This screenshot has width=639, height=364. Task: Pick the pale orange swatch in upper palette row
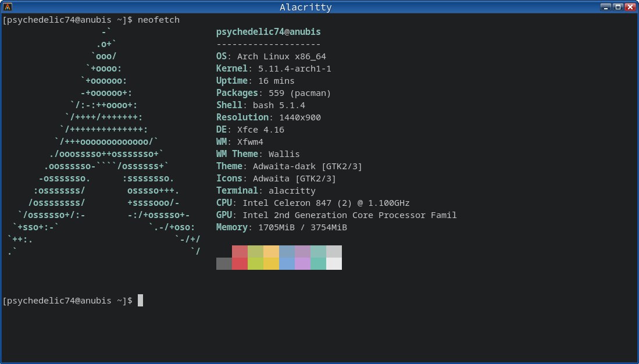pos(272,252)
